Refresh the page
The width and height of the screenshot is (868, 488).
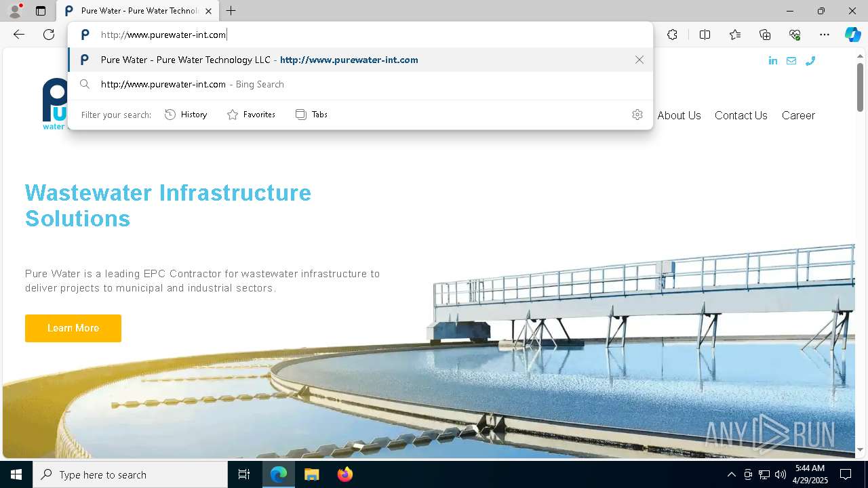49,35
